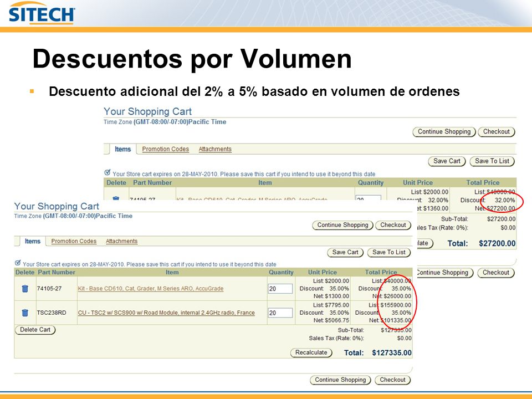Click part number TSC238RD
532x399 pixels.
[x=52, y=313]
